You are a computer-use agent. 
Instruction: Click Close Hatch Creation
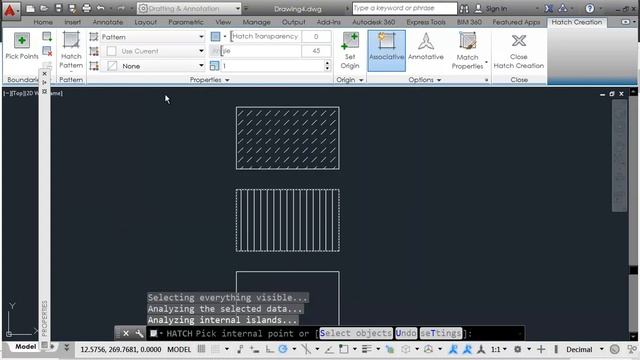click(x=519, y=51)
